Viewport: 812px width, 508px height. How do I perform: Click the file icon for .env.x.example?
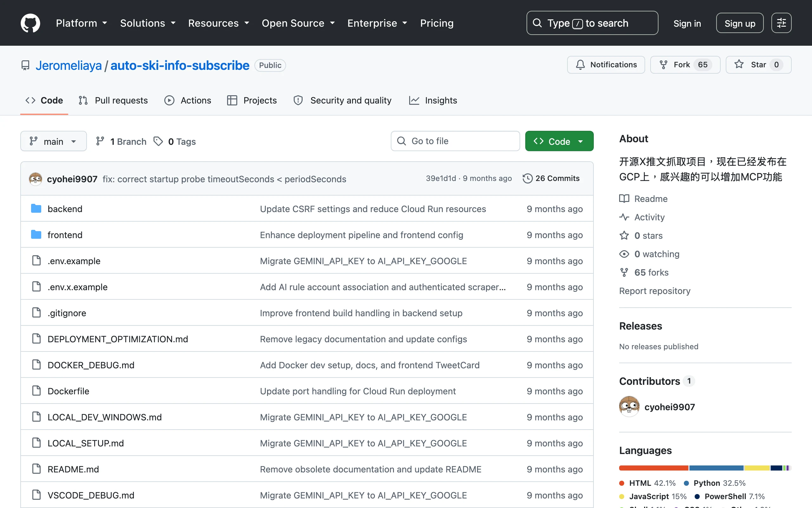pyautogui.click(x=36, y=287)
